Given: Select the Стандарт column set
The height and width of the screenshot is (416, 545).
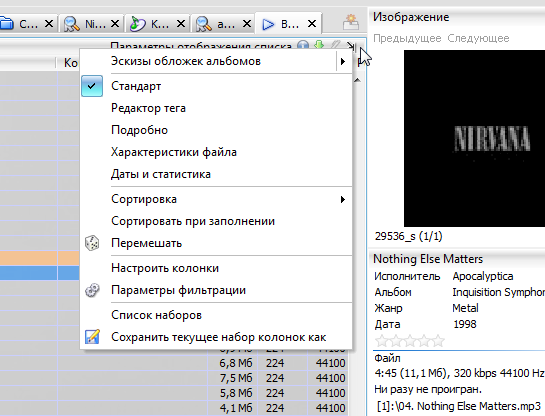Looking at the screenshot, I should [216, 86].
